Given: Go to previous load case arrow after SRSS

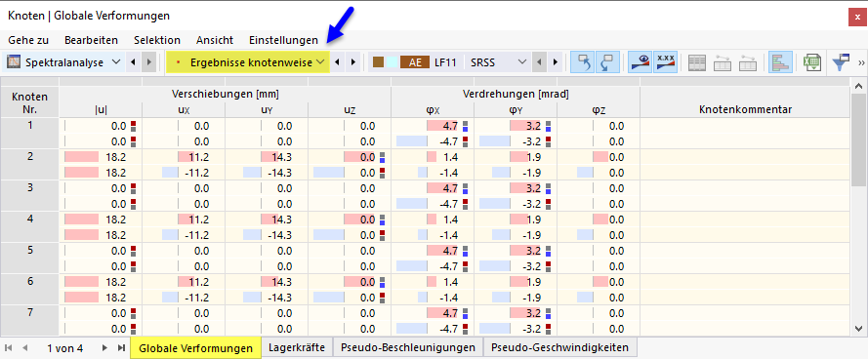Looking at the screenshot, I should click(x=540, y=62).
